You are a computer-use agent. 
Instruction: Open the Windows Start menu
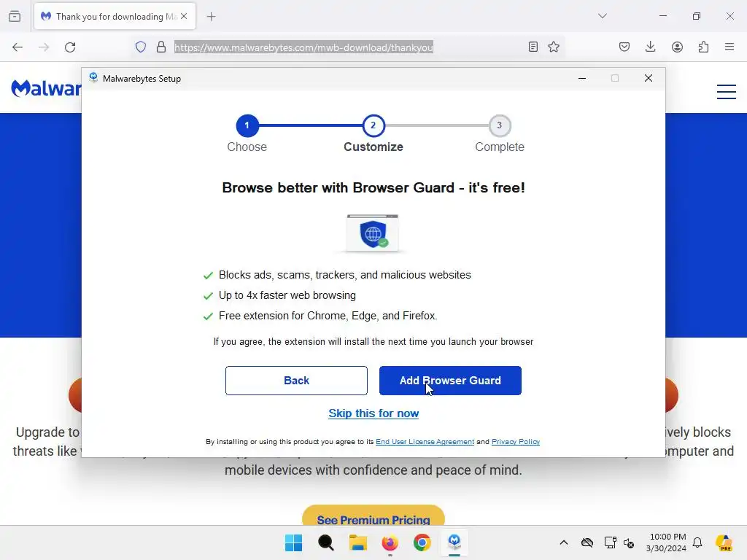click(293, 542)
